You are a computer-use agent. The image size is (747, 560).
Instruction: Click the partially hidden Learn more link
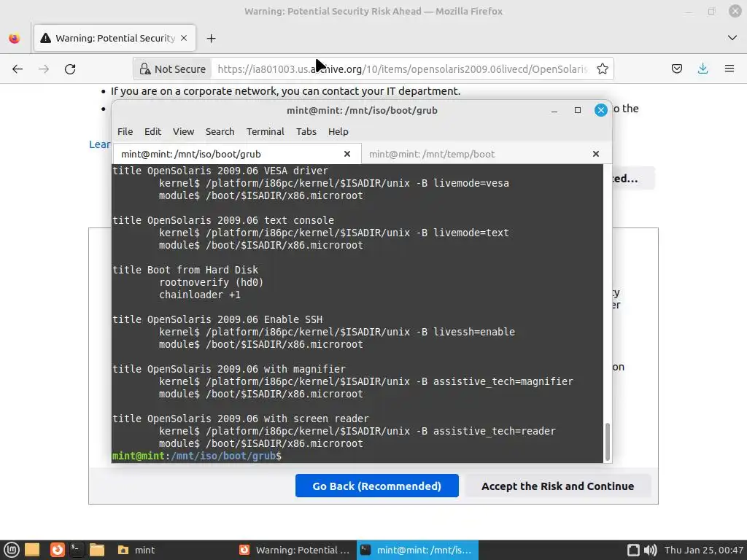[99, 144]
